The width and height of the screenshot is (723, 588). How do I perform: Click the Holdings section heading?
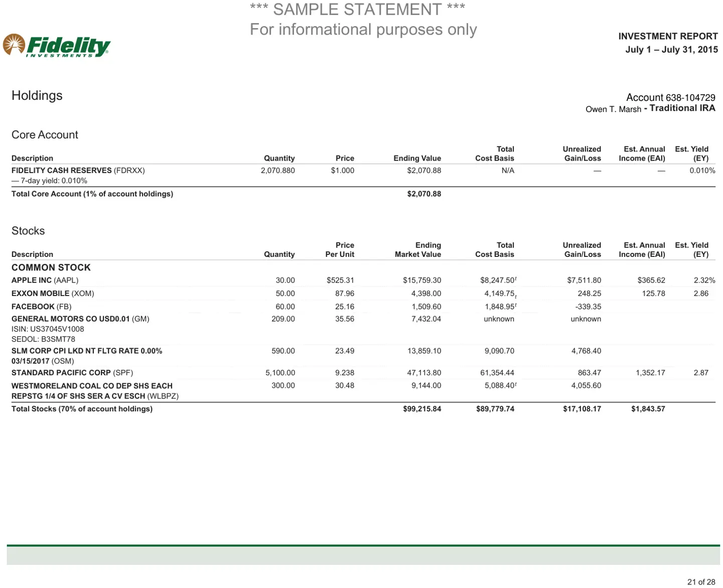37,95
